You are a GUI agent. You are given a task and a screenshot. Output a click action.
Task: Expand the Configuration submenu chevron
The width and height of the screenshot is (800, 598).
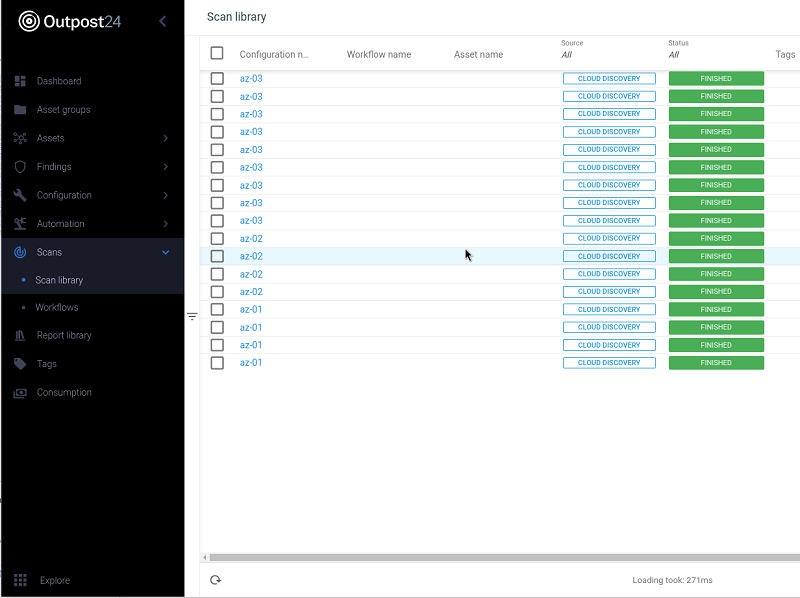click(x=165, y=195)
